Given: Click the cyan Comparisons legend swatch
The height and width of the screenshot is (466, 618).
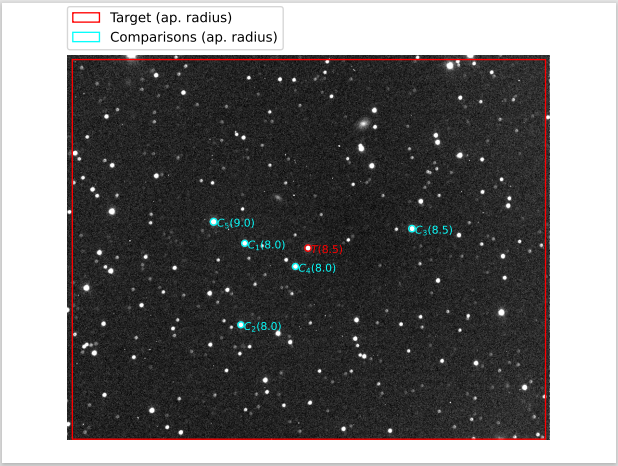Looking at the screenshot, I should point(87,37).
